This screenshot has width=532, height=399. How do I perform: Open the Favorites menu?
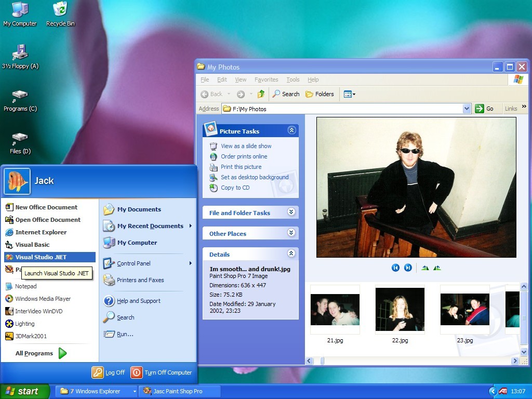[267, 79]
